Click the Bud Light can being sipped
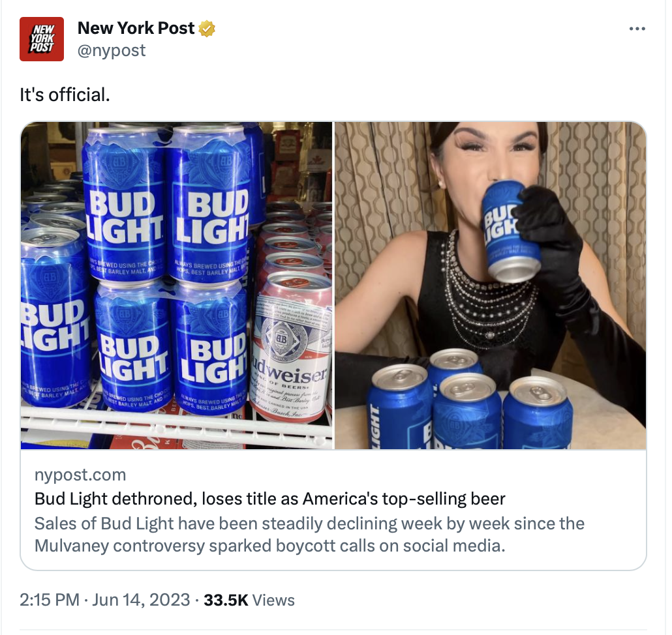This screenshot has height=635, width=672. pos(510,231)
